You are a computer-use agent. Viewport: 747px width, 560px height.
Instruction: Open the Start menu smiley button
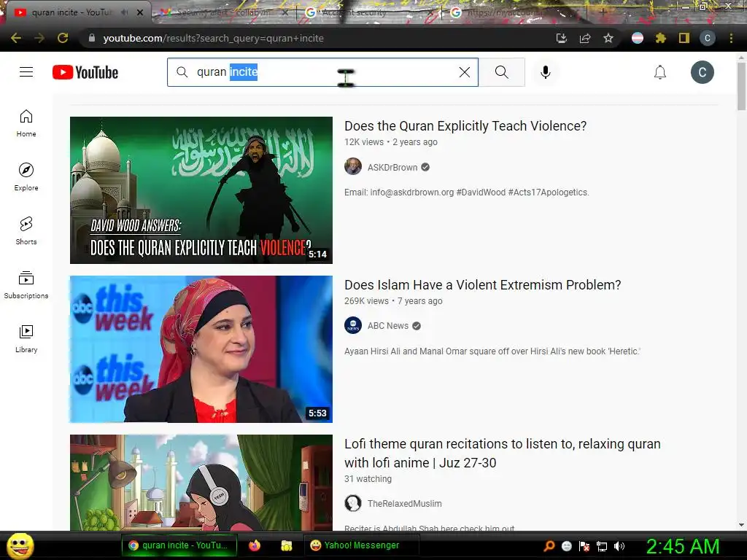(20, 545)
